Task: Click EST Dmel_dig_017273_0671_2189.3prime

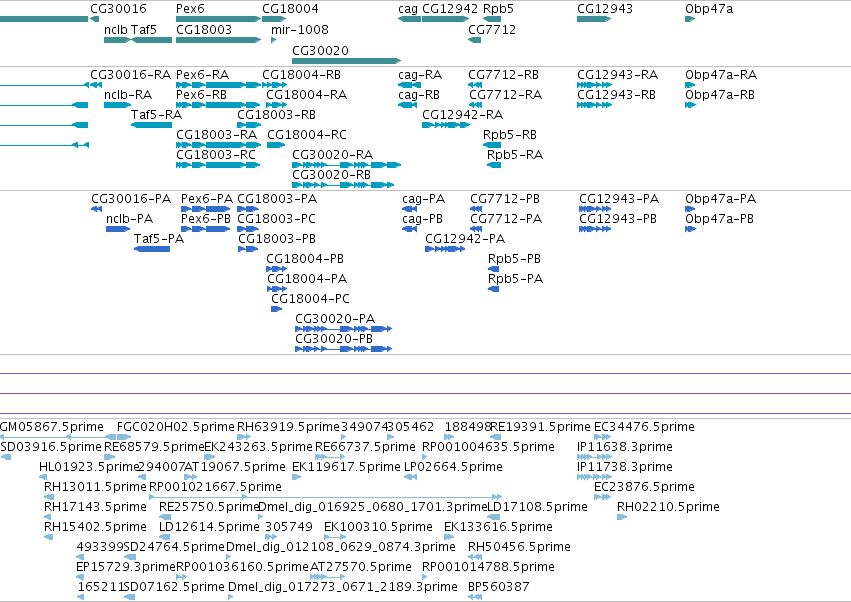Action: (342, 586)
